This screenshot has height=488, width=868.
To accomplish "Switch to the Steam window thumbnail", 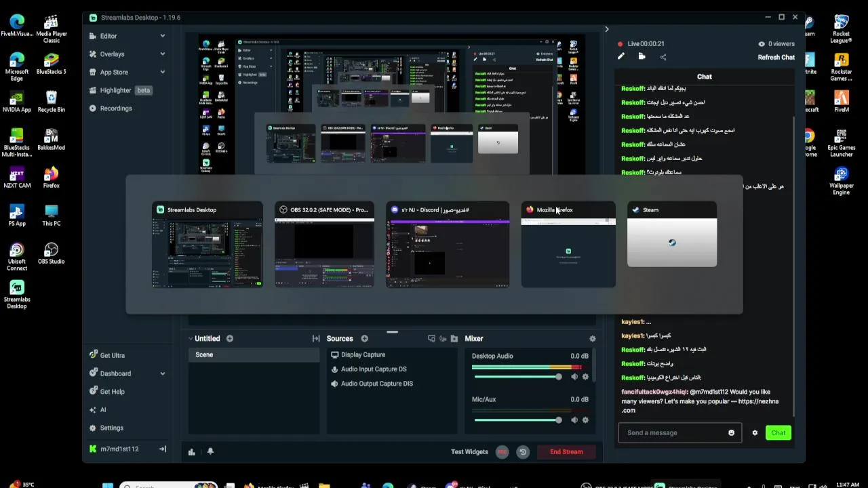I will (671, 235).
